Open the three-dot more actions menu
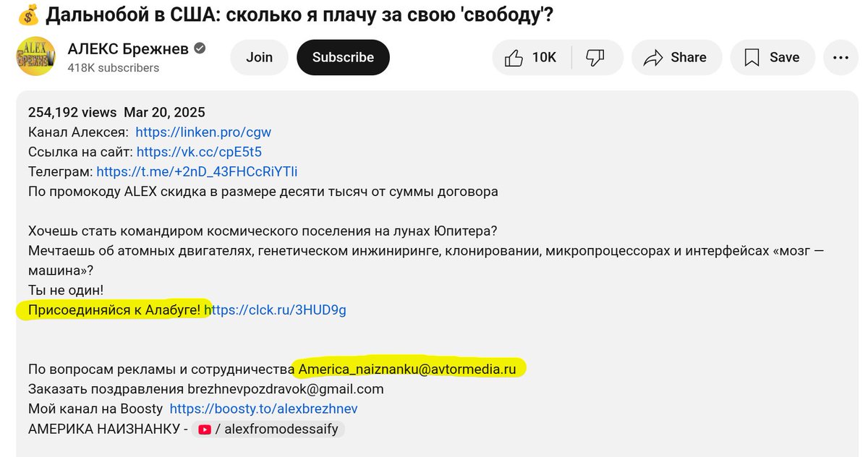The height and width of the screenshot is (457, 868). pos(841,57)
